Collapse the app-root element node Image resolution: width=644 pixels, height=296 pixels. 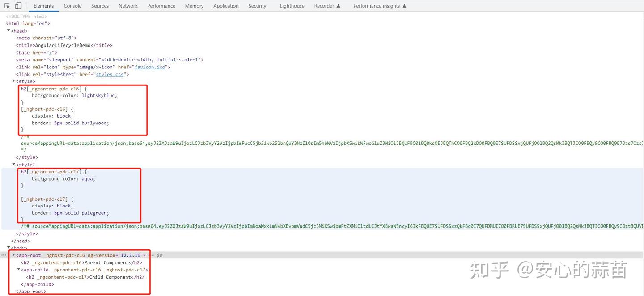[x=14, y=255]
